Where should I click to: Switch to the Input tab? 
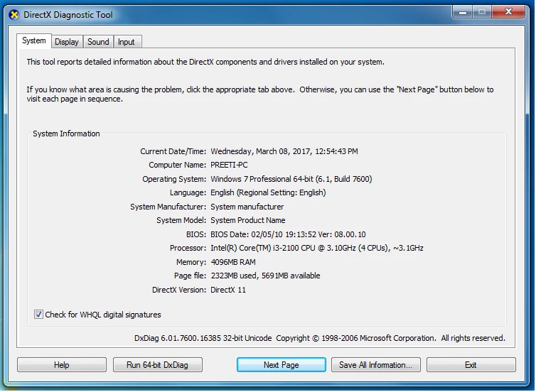click(126, 42)
